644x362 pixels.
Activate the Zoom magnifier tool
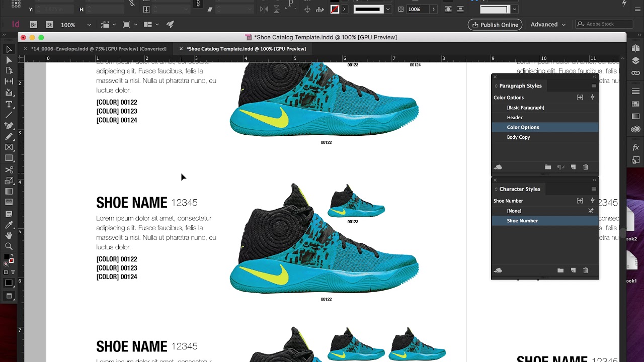(9, 246)
